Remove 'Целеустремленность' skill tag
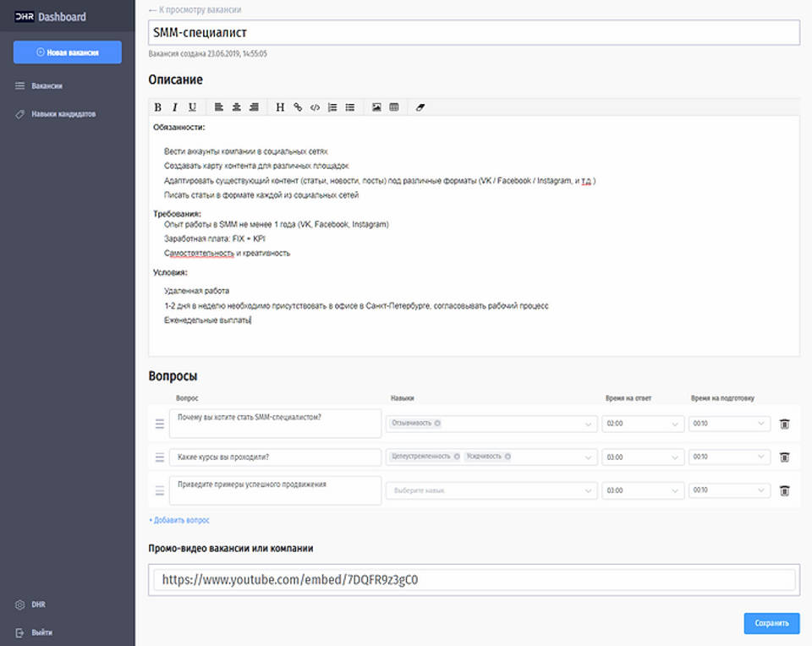Viewport: 812px width, 646px height. point(457,456)
